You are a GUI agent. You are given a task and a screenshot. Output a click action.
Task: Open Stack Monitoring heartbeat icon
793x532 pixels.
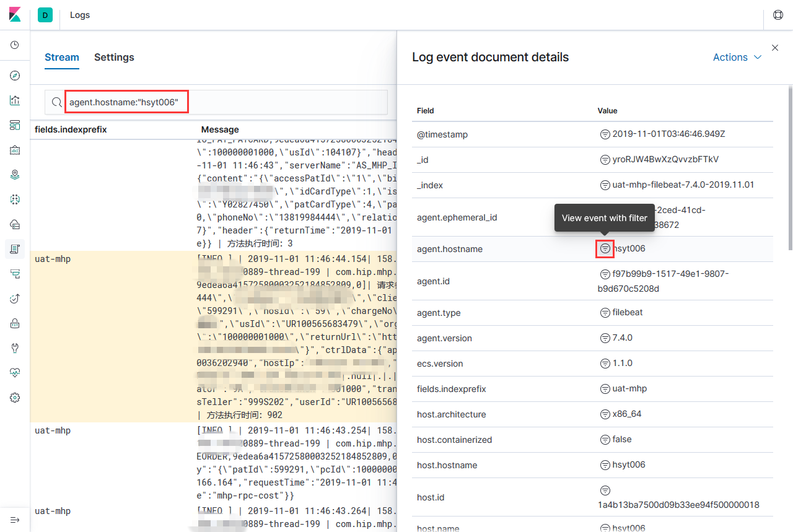click(x=15, y=373)
